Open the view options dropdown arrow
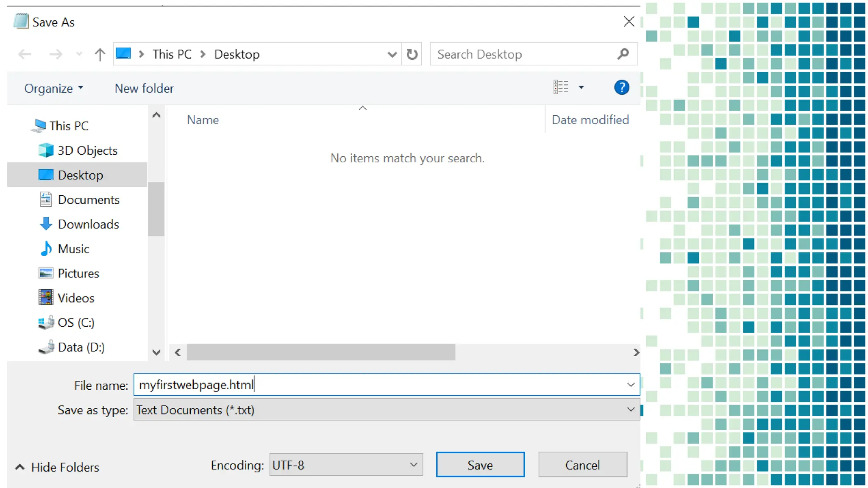Screen dimensions: 868x488 581,88
